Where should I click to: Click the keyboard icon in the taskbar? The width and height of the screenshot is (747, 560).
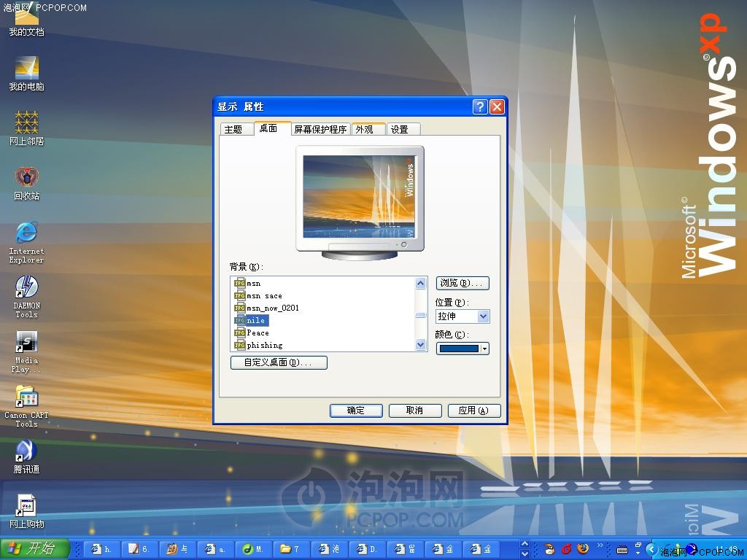[622, 550]
